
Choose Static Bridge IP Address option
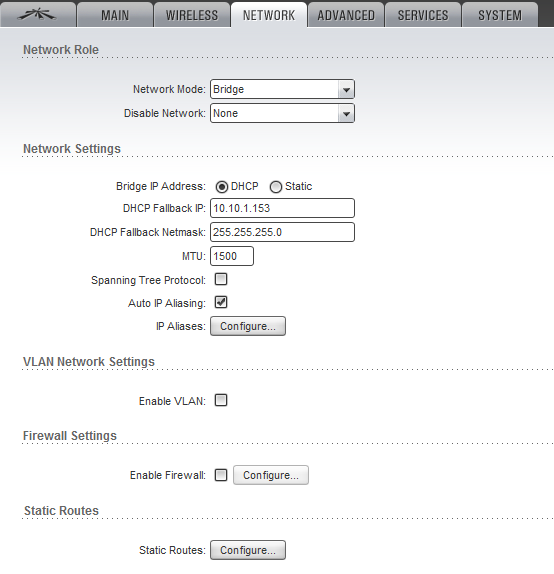pyautogui.click(x=276, y=187)
